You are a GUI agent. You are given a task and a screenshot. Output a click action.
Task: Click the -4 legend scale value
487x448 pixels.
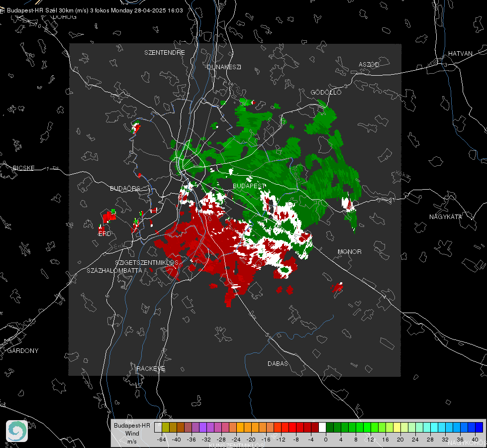311,440
